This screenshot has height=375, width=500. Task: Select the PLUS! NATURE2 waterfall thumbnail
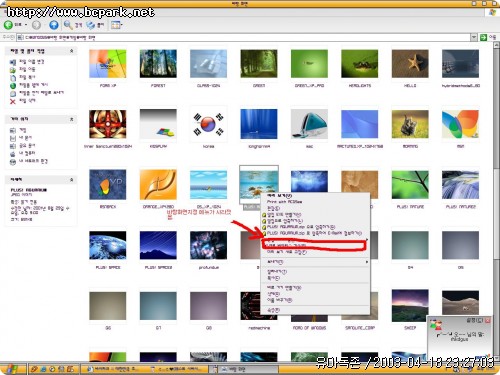(460, 185)
